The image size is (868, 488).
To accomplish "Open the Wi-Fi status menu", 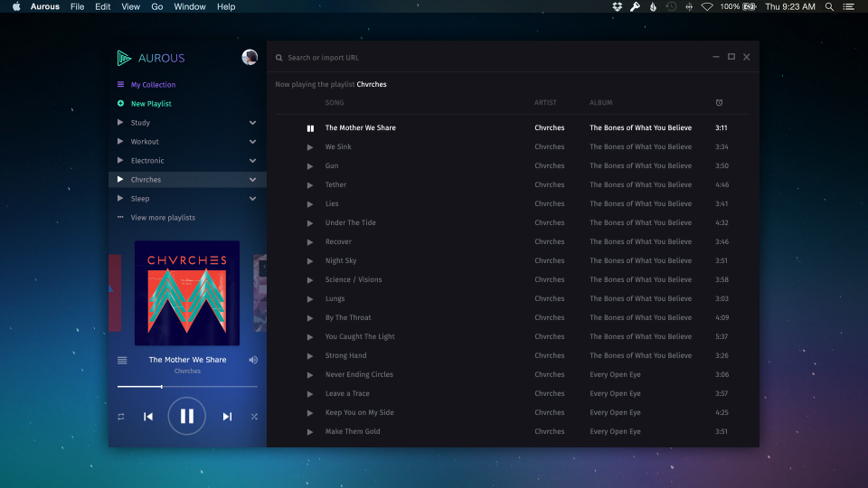I will point(707,6).
